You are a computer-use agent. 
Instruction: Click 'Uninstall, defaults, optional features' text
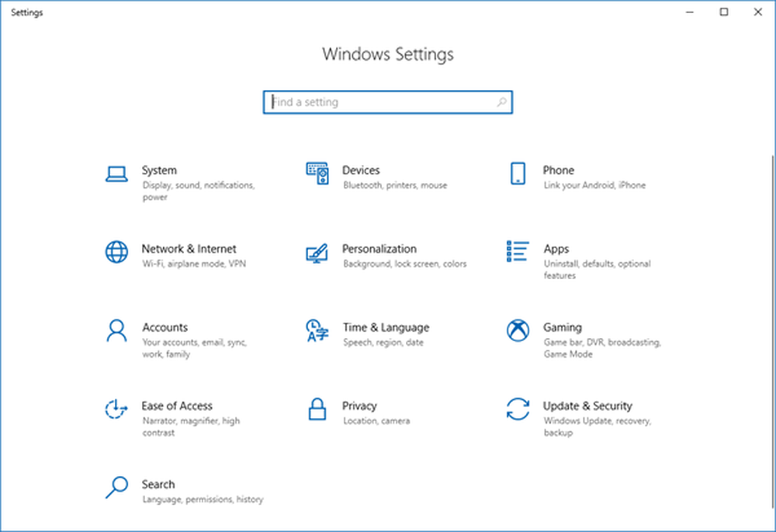pos(597,269)
